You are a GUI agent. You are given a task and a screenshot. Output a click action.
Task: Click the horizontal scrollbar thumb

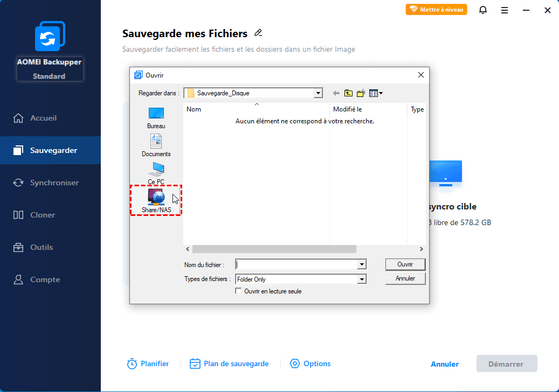click(x=274, y=249)
